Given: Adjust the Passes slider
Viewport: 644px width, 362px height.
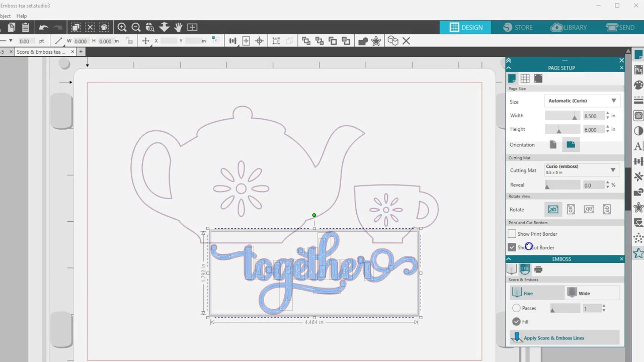Looking at the screenshot, I should [565, 309].
